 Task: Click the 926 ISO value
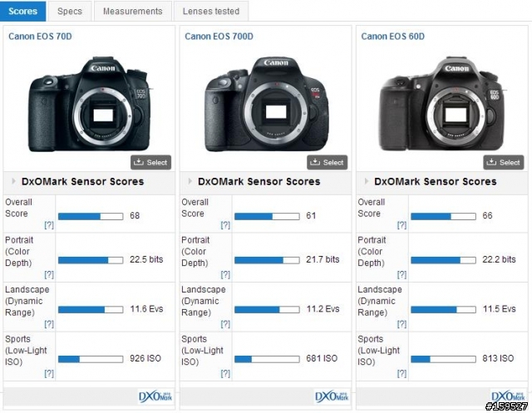click(145, 358)
